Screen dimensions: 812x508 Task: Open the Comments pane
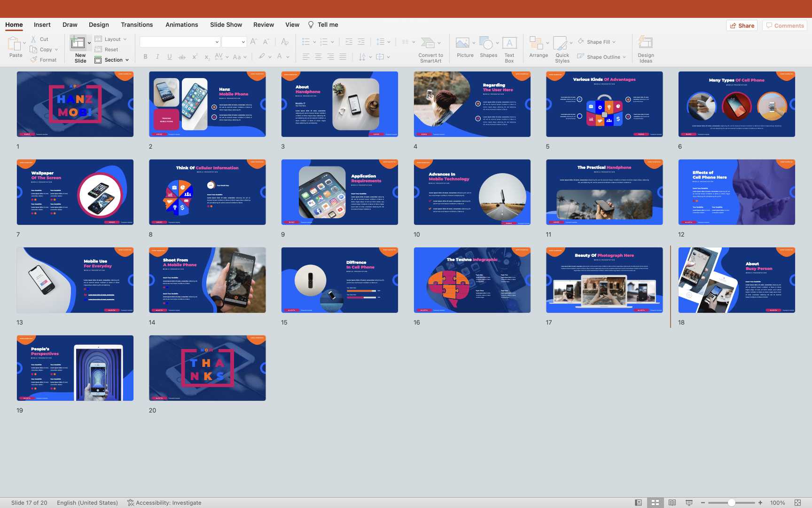[784, 26]
